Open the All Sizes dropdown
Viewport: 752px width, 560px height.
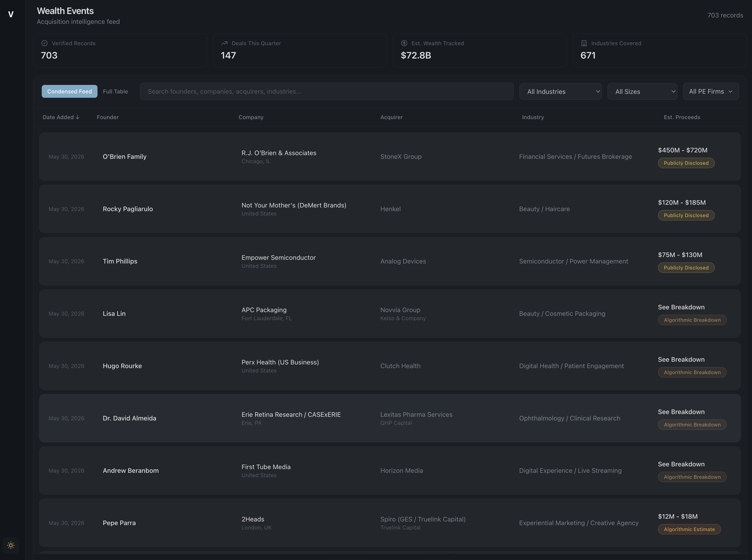[x=643, y=92]
